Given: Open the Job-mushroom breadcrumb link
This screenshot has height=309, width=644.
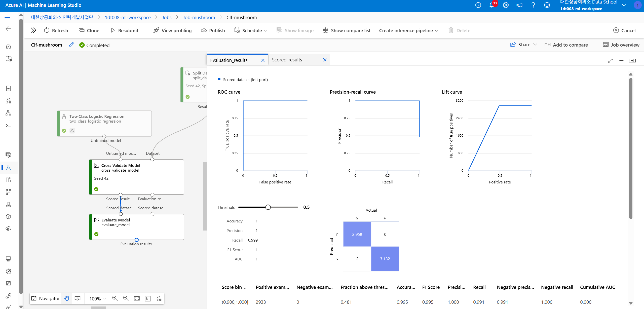Looking at the screenshot, I should pyautogui.click(x=199, y=17).
